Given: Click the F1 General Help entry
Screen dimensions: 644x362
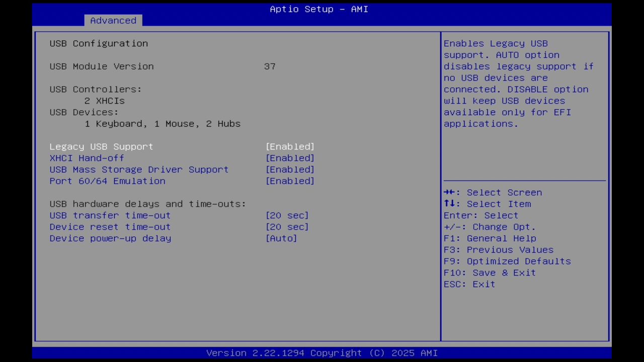Looking at the screenshot, I should pyautogui.click(x=485, y=238).
